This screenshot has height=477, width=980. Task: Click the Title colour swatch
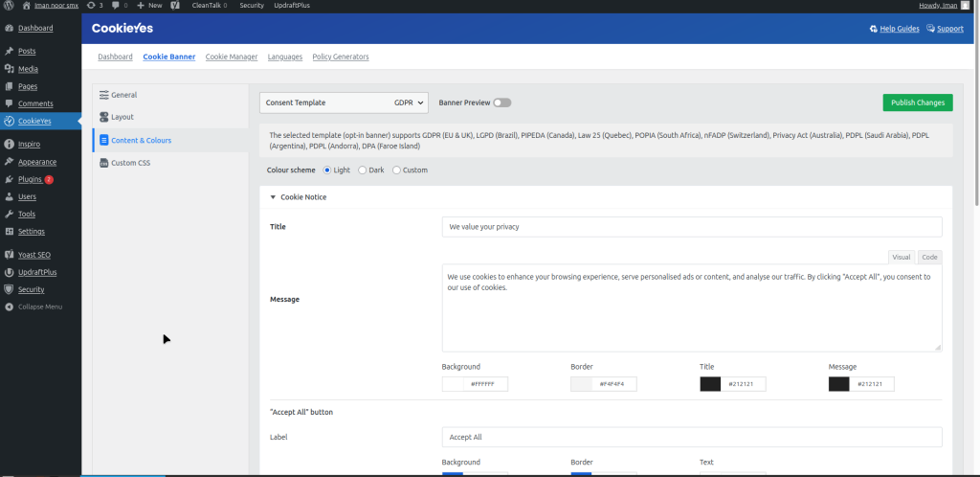click(710, 384)
